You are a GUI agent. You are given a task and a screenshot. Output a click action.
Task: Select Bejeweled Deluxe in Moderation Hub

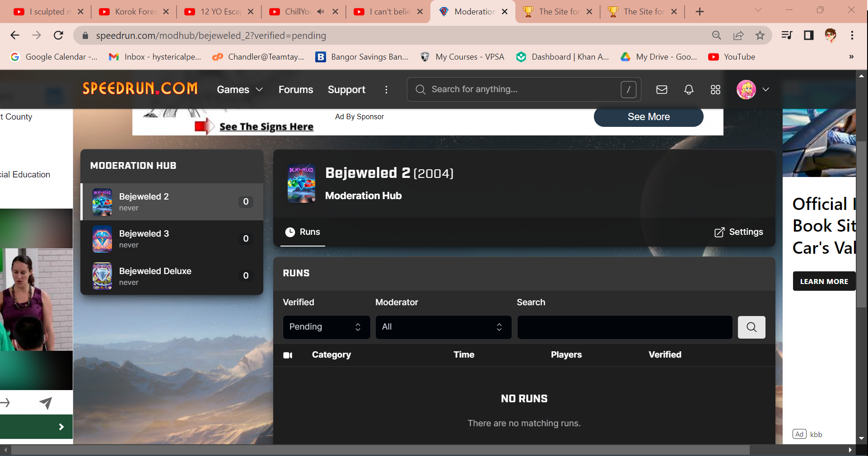(172, 276)
